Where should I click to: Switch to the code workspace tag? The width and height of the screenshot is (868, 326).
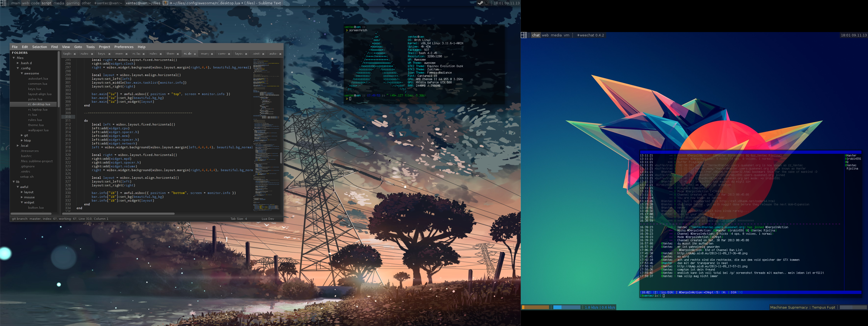(x=35, y=3)
